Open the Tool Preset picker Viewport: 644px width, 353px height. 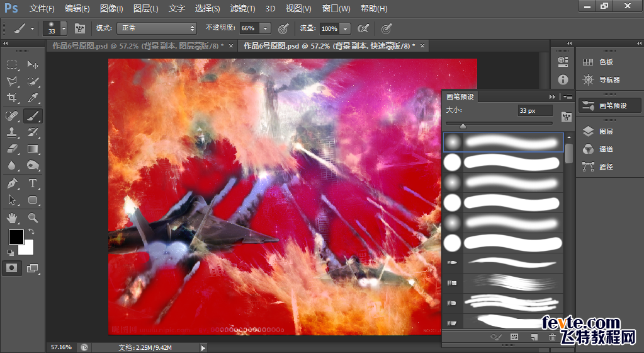point(23,28)
